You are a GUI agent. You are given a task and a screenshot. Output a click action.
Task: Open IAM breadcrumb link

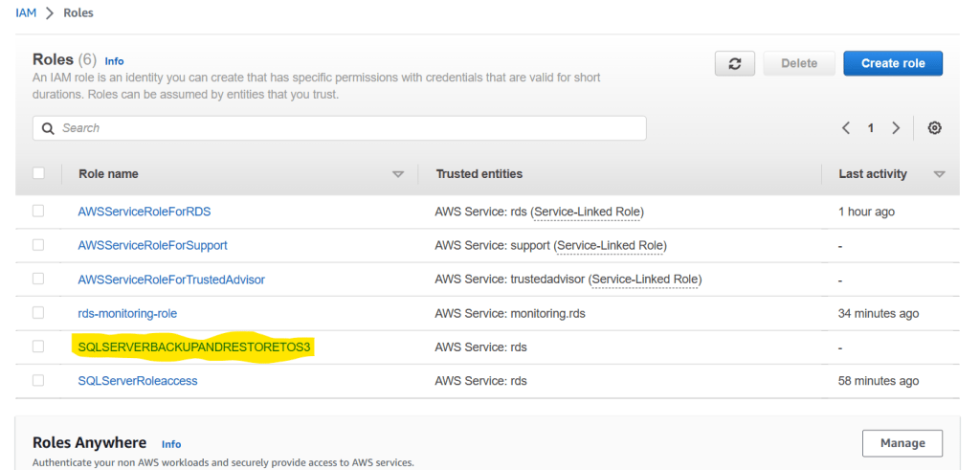coord(26,13)
